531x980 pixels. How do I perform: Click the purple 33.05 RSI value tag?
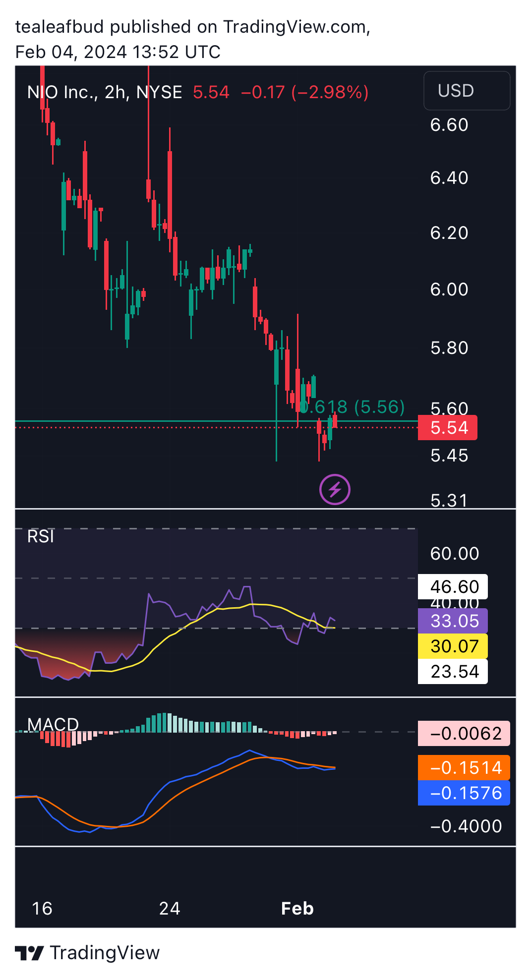coord(453,621)
